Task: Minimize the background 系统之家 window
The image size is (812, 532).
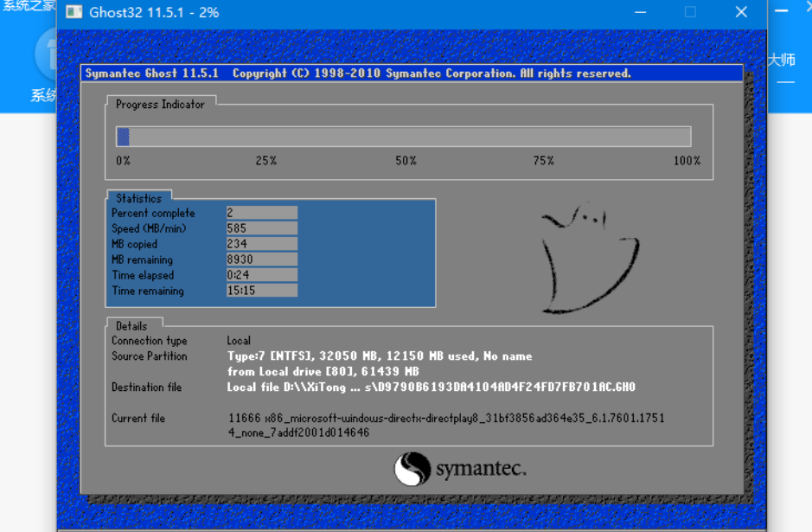Action: (781, 12)
